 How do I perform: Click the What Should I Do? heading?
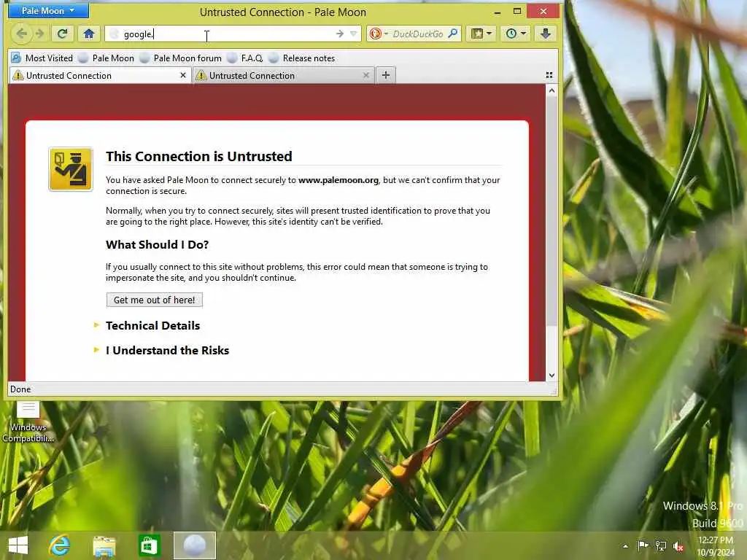(158, 245)
